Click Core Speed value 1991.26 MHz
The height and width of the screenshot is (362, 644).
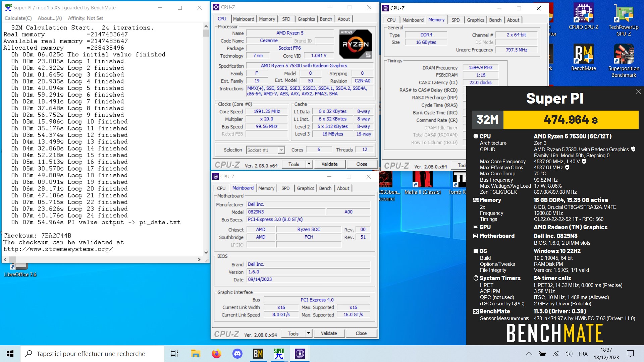[x=267, y=111]
